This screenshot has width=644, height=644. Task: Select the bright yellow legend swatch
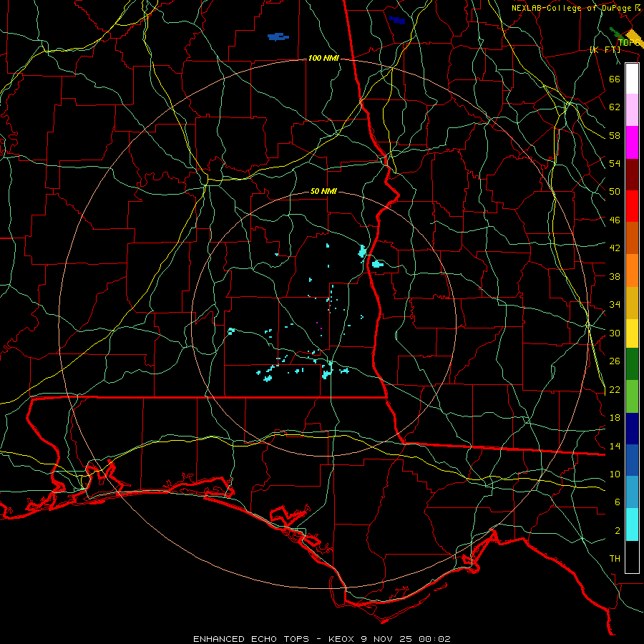click(632, 333)
